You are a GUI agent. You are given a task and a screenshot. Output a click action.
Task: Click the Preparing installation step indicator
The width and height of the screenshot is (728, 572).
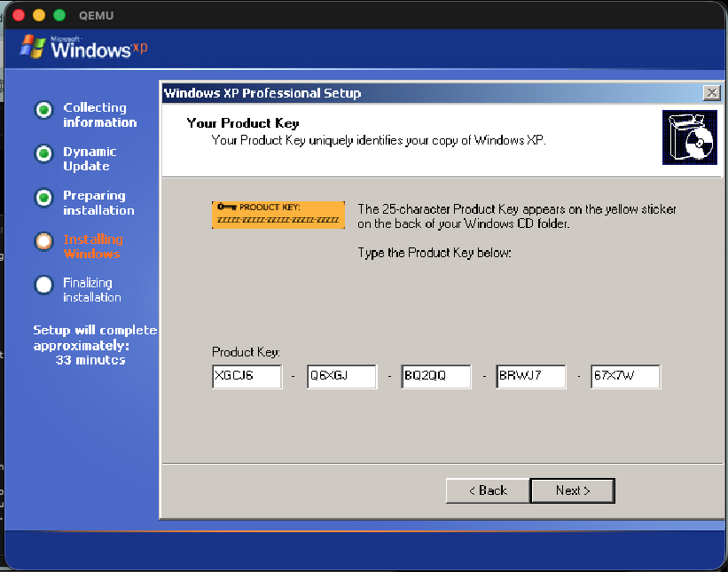tap(44, 198)
